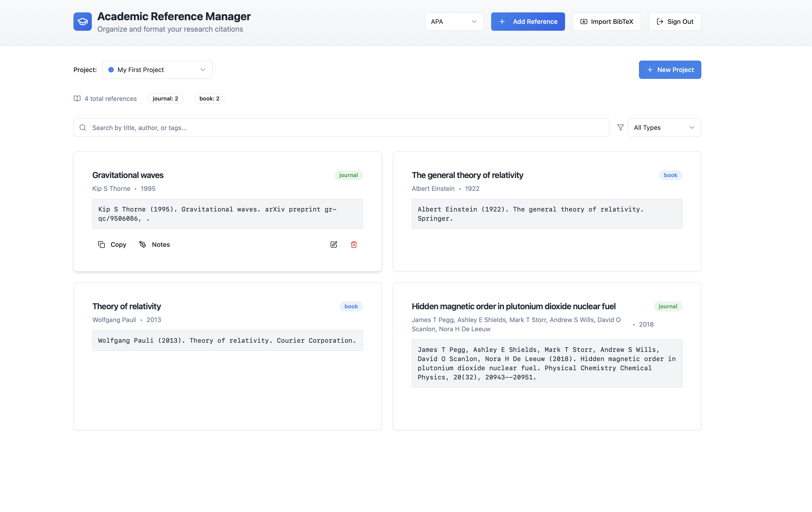Open the APA citation style dropdown
The height and width of the screenshot is (512, 812).
point(454,22)
